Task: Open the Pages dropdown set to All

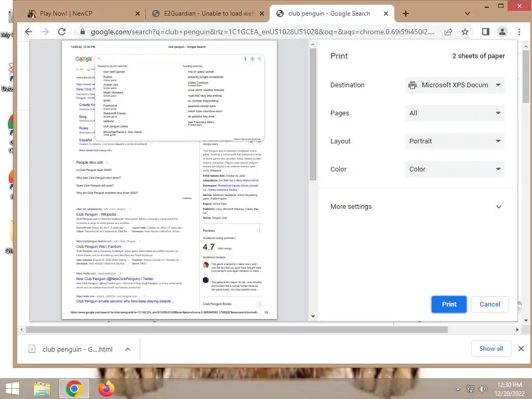Action: click(455, 113)
